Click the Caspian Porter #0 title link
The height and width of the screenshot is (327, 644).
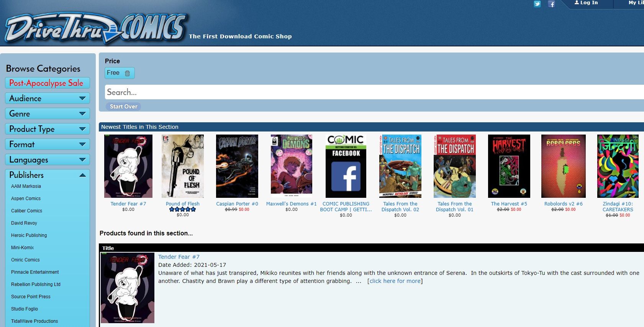coord(237,204)
